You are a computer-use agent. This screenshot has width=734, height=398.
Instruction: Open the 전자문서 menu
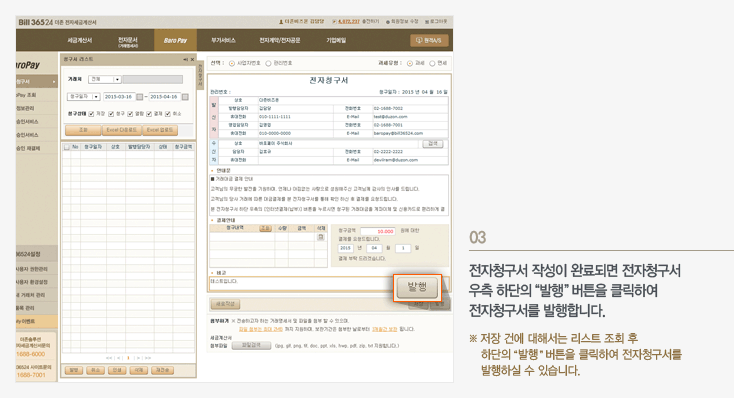click(128, 42)
